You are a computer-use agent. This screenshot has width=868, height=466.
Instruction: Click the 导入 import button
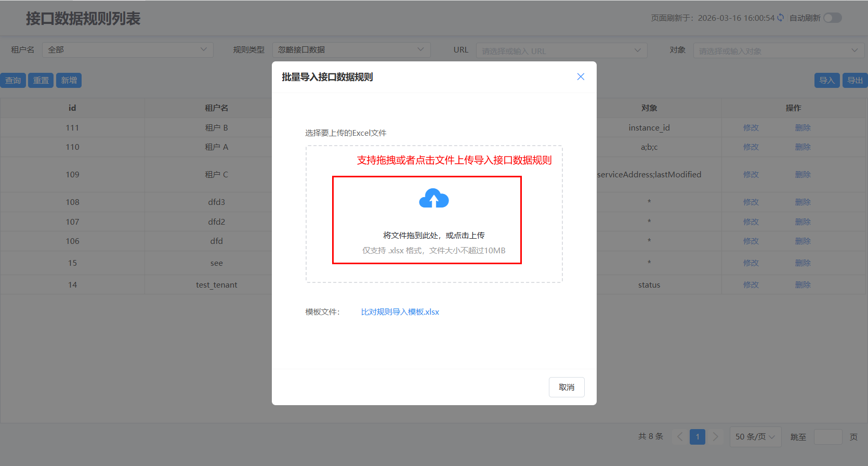point(826,80)
